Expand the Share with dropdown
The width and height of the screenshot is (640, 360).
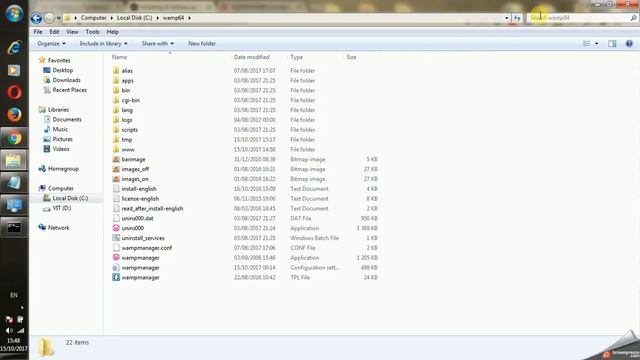coord(158,44)
